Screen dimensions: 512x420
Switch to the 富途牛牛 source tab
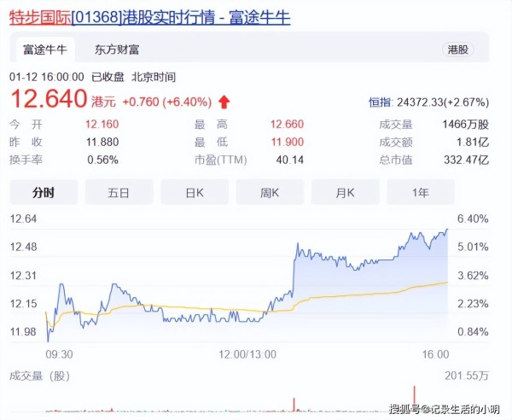44,50
